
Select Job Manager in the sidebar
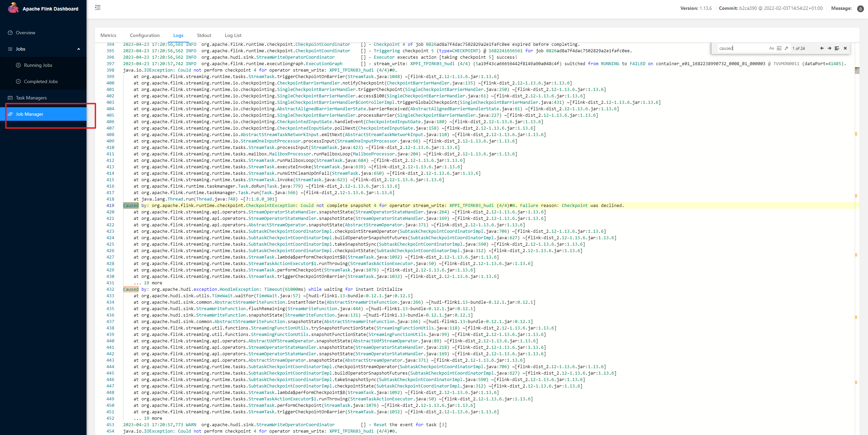43,114
